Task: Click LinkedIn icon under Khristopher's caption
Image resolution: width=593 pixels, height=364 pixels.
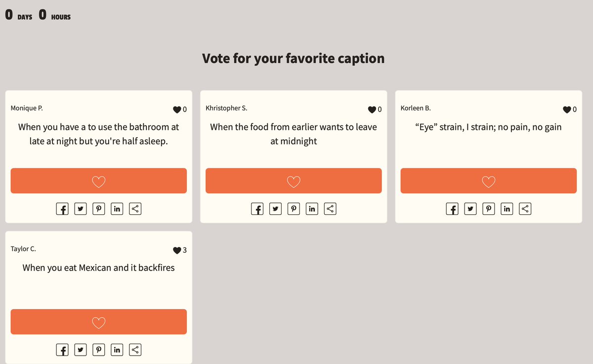Action: click(x=312, y=209)
